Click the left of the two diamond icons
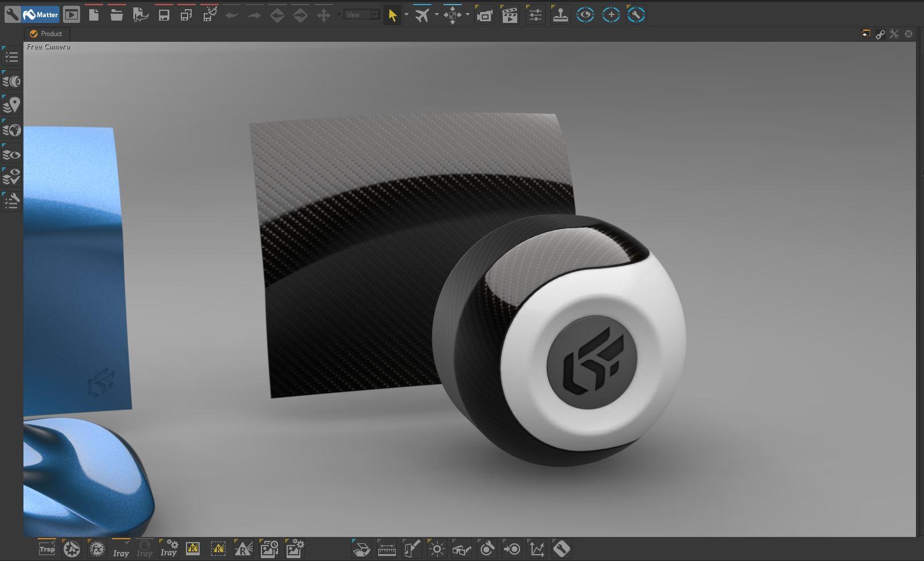Image resolution: width=924 pixels, height=561 pixels. tap(277, 15)
